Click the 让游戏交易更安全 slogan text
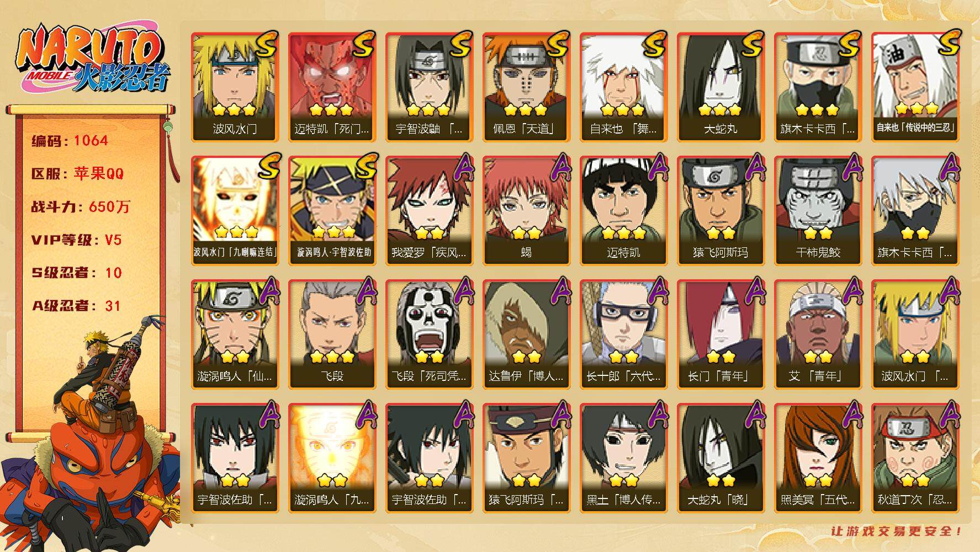This screenshot has width=980, height=552. (x=897, y=532)
